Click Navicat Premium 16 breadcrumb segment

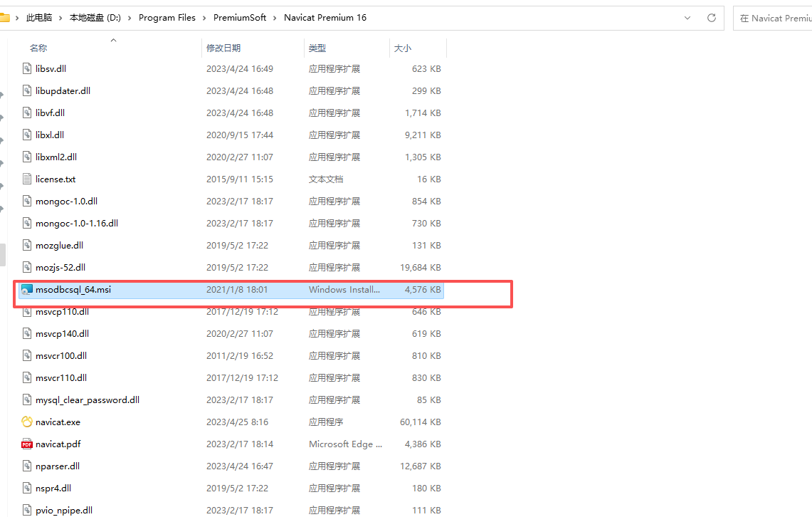[325, 18]
